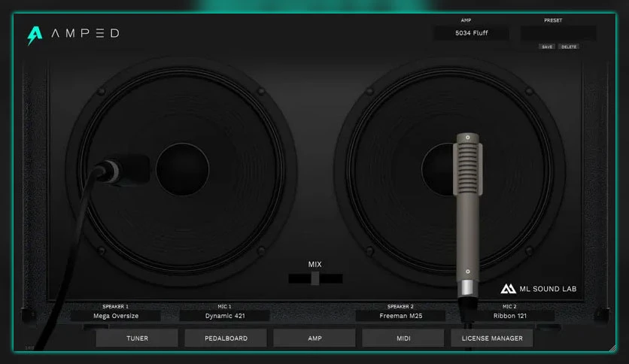
Task: Save the current preset
Action: [547, 47]
